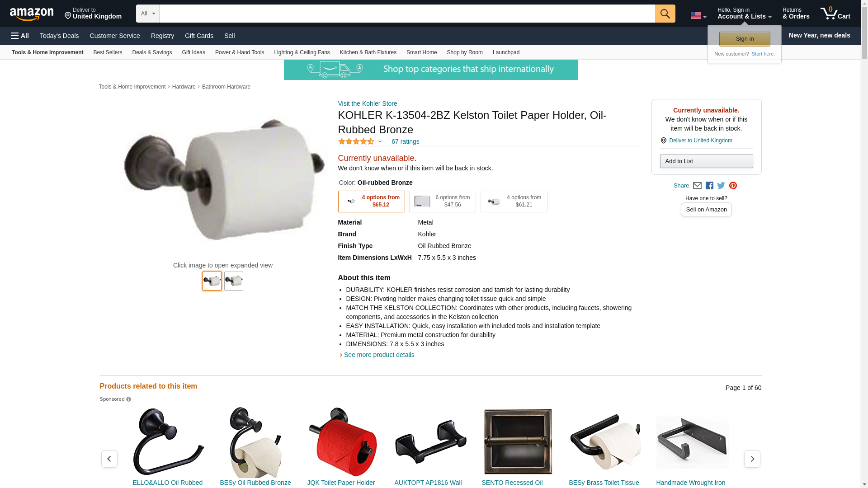Show the second product thumbnail image
This screenshot has height=488, width=868.
[234, 281]
